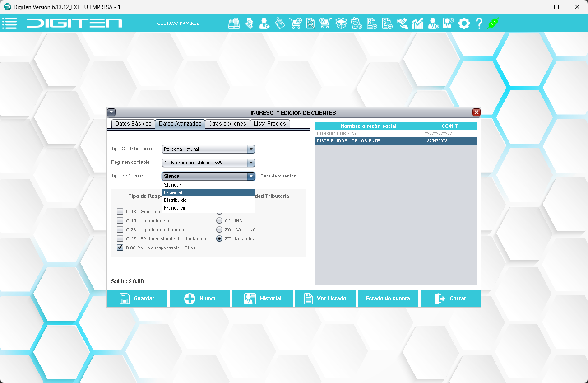Open the growth chart reports icon
Image resolution: width=588 pixels, height=383 pixels.
pos(418,23)
